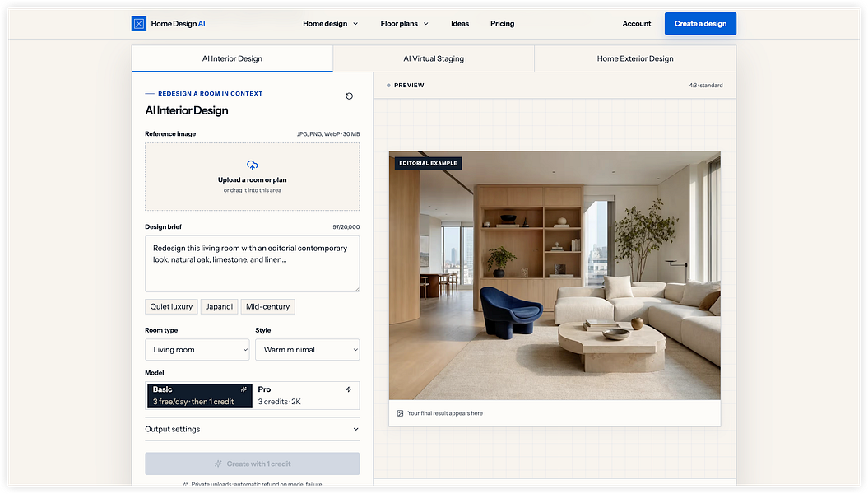The height and width of the screenshot is (494, 868).
Task: Click the sparkle icon on the Basic model
Action: 244,389
